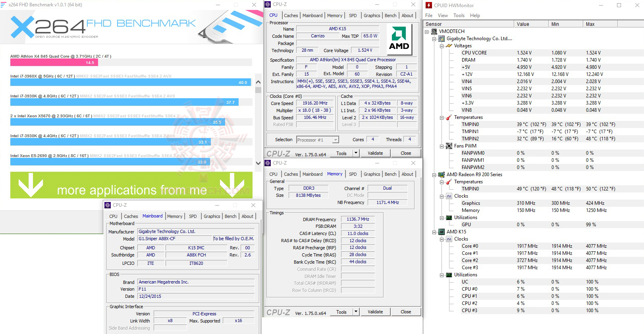Open the Tools dropdown arrow in the CPU-tab CPU-Z window

point(356,153)
